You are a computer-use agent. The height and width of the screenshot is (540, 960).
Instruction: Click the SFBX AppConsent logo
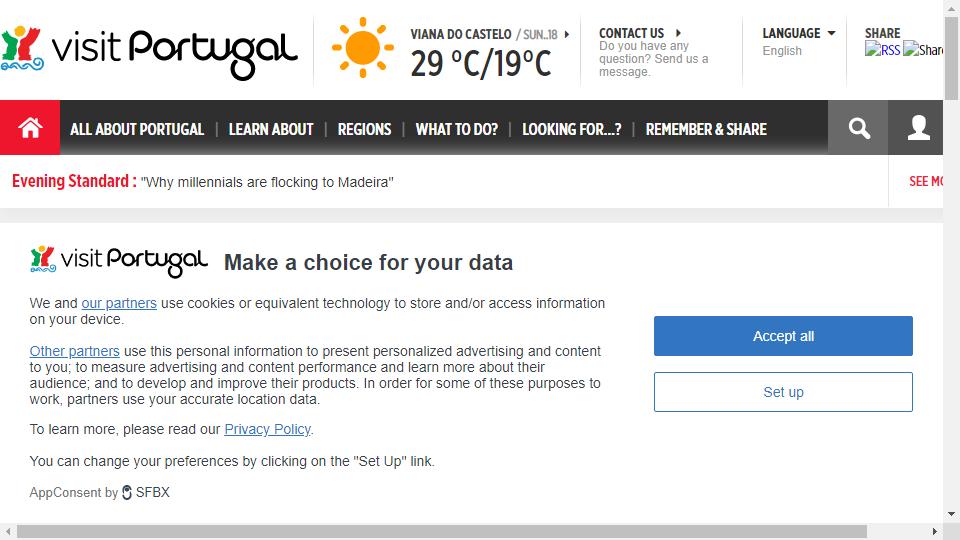click(146, 492)
